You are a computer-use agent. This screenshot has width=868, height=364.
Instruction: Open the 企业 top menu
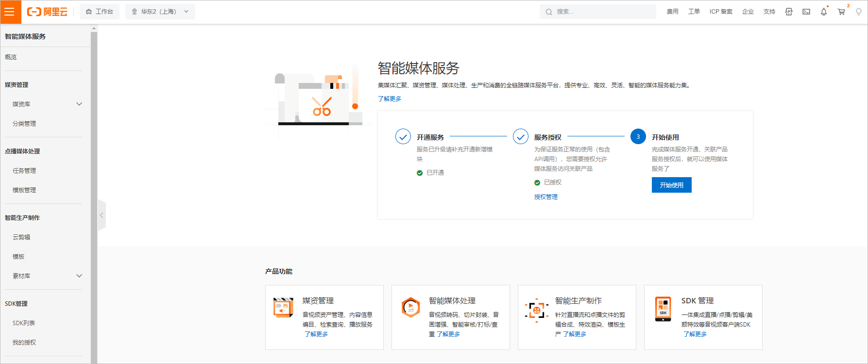(748, 12)
